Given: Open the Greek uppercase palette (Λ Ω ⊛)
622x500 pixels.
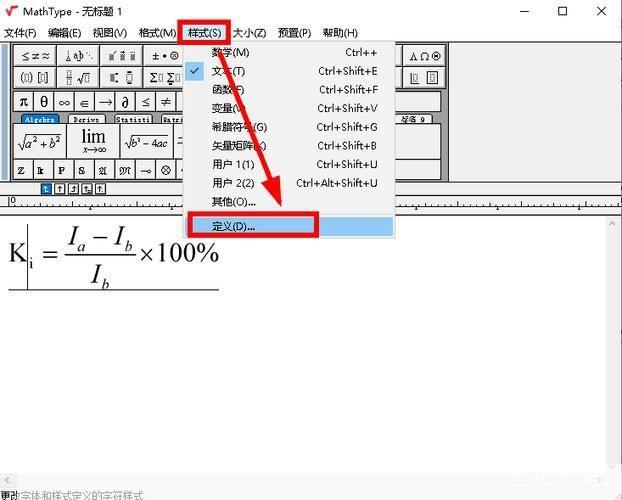Looking at the screenshot, I should click(424, 56).
